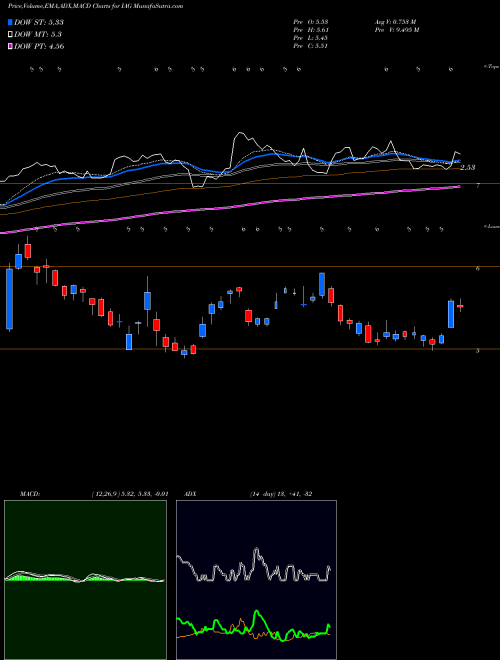Click the price axis label 6

pyautogui.click(x=478, y=269)
